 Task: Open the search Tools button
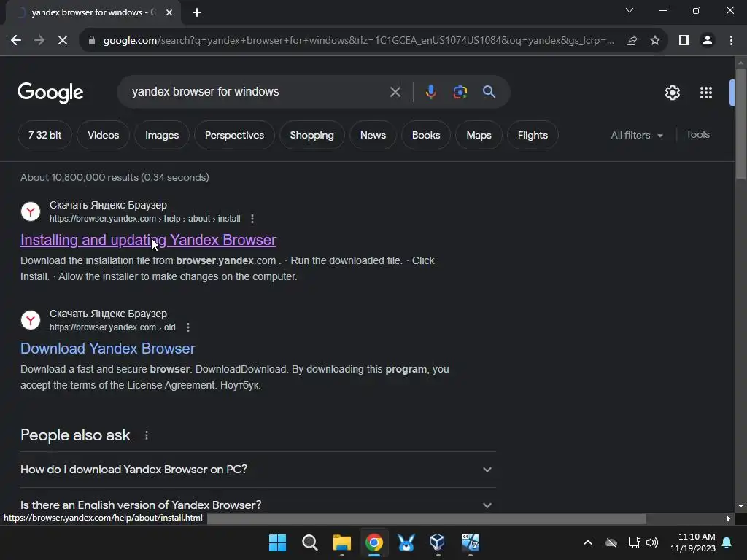[697, 135]
